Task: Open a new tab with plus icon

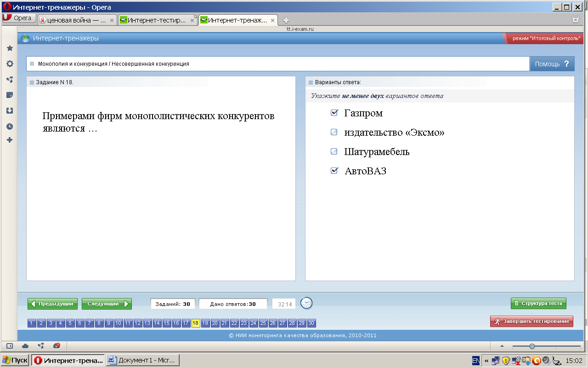Action: (x=286, y=20)
